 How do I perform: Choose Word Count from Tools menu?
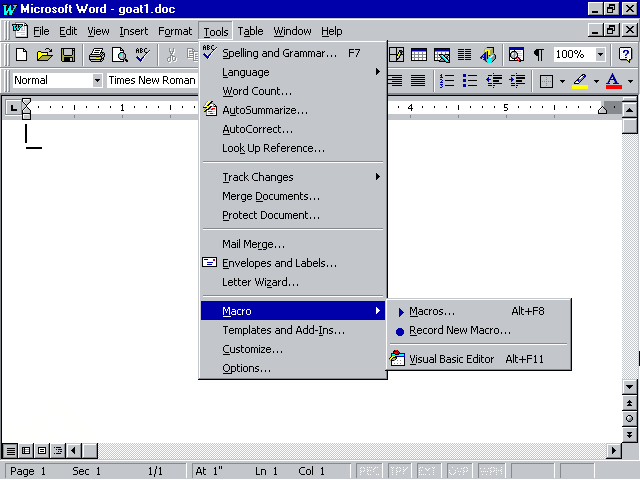pos(293,91)
